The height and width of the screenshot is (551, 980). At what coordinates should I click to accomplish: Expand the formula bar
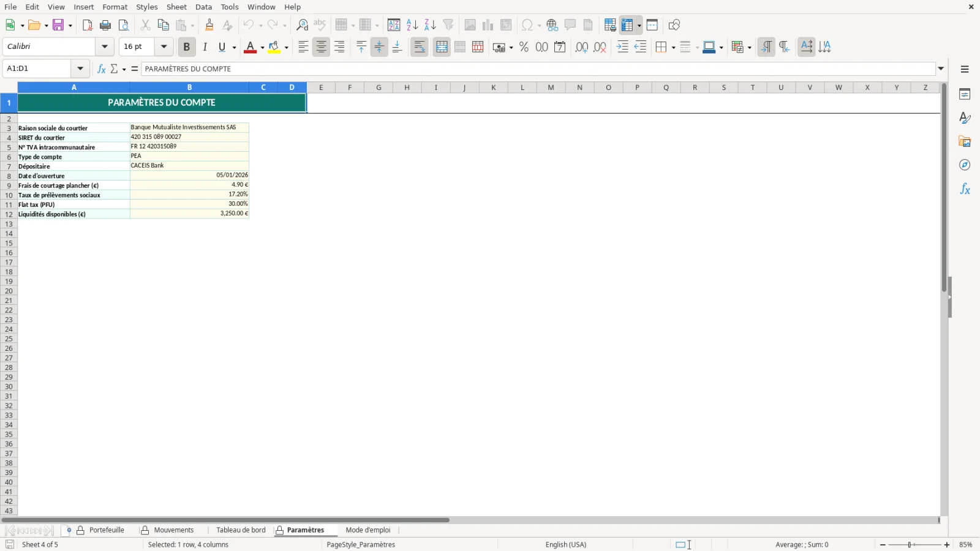coord(941,69)
